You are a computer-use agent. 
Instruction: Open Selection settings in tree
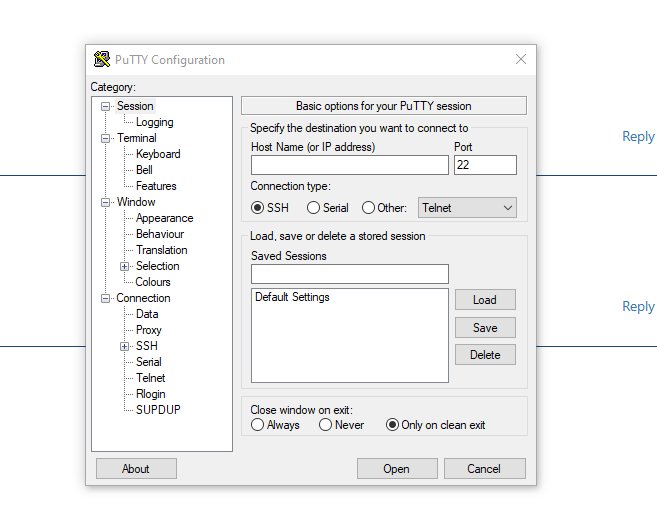pos(158,266)
